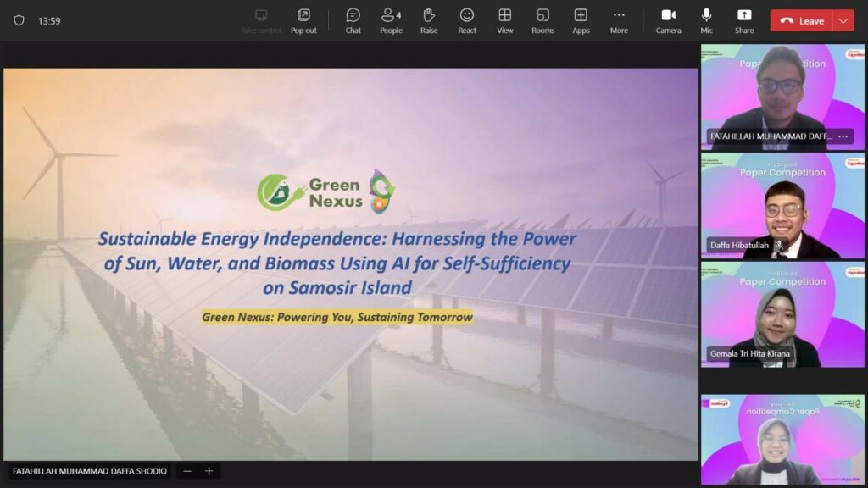Raise your hand in the meeting
Screen dimensions: 868x488
[x=429, y=20]
